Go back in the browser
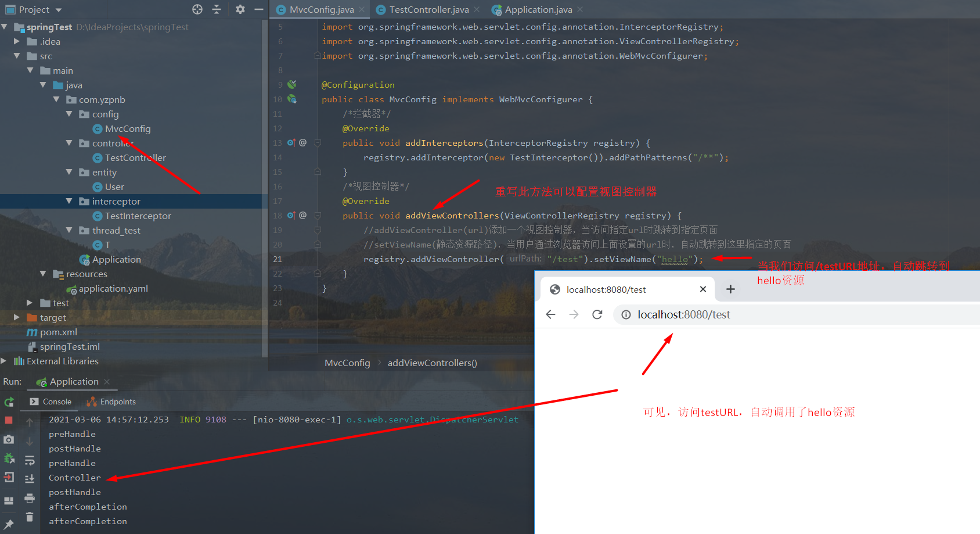 coord(551,314)
